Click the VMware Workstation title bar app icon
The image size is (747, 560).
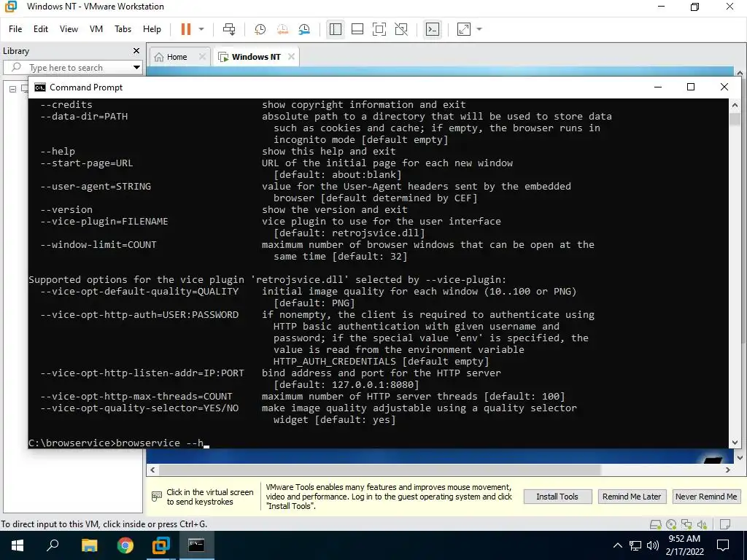coord(10,7)
